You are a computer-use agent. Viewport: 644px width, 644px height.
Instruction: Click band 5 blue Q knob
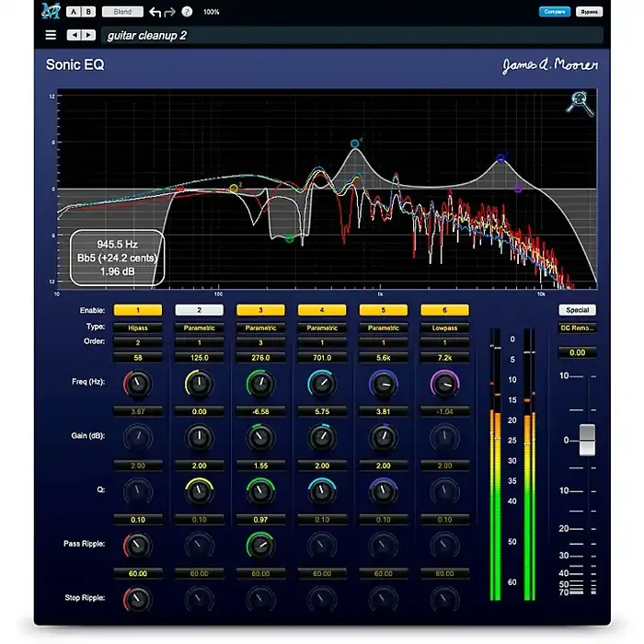[x=384, y=491]
